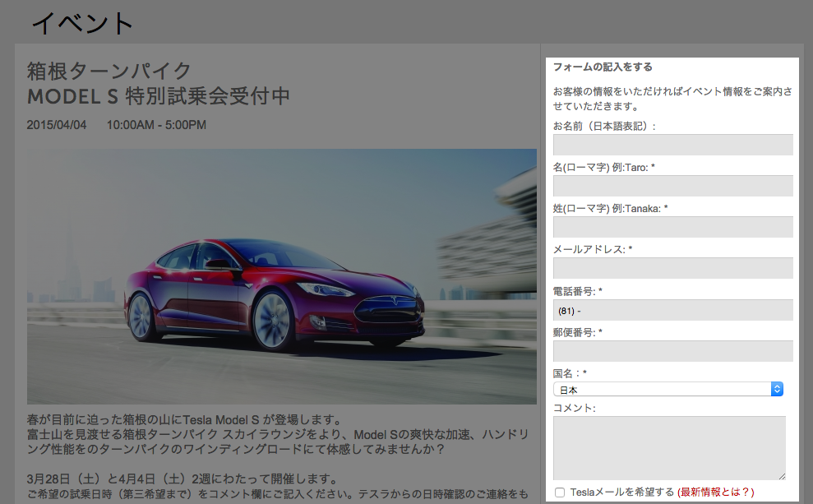Click the お名前（日本語表記） input field

tap(672, 146)
